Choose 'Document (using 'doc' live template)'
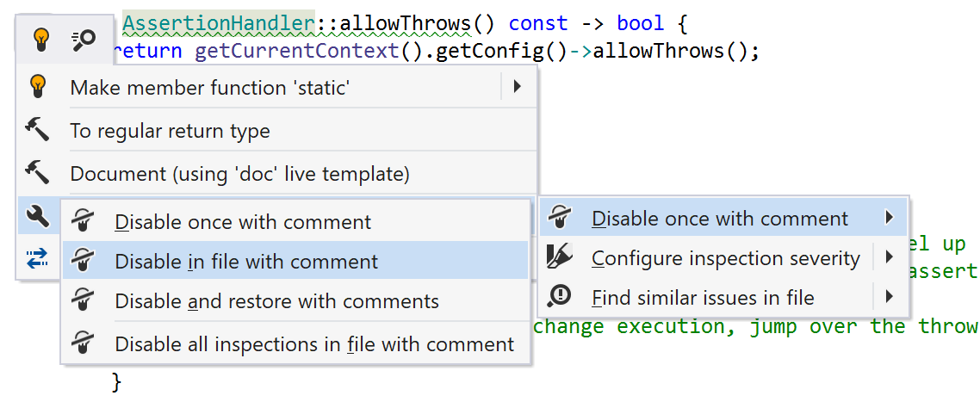The image size is (980, 408). [x=239, y=174]
